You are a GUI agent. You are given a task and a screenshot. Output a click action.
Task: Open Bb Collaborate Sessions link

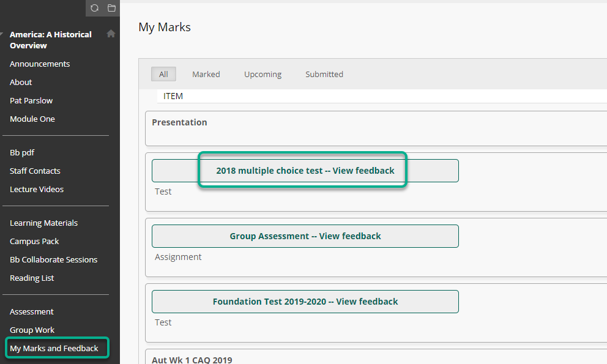53,260
